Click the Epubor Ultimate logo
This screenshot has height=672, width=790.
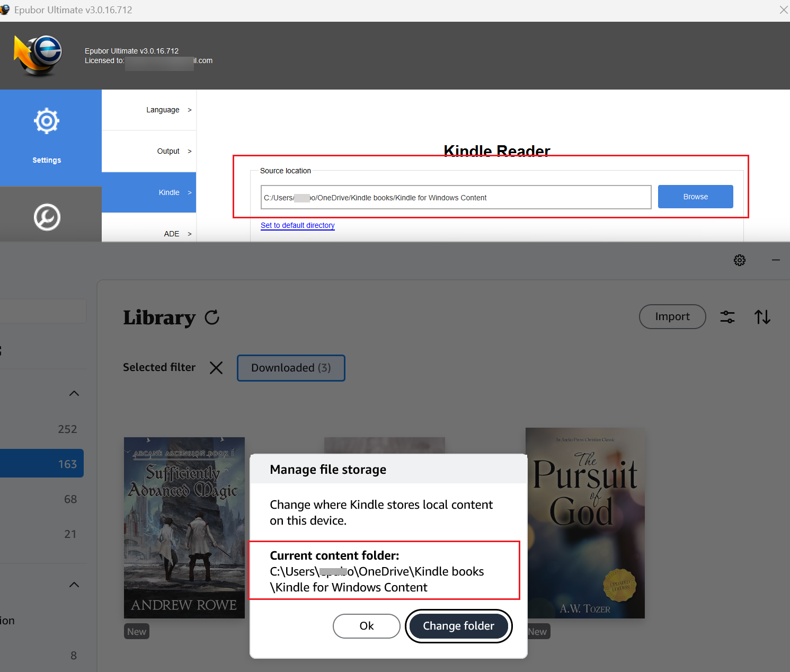coord(38,55)
